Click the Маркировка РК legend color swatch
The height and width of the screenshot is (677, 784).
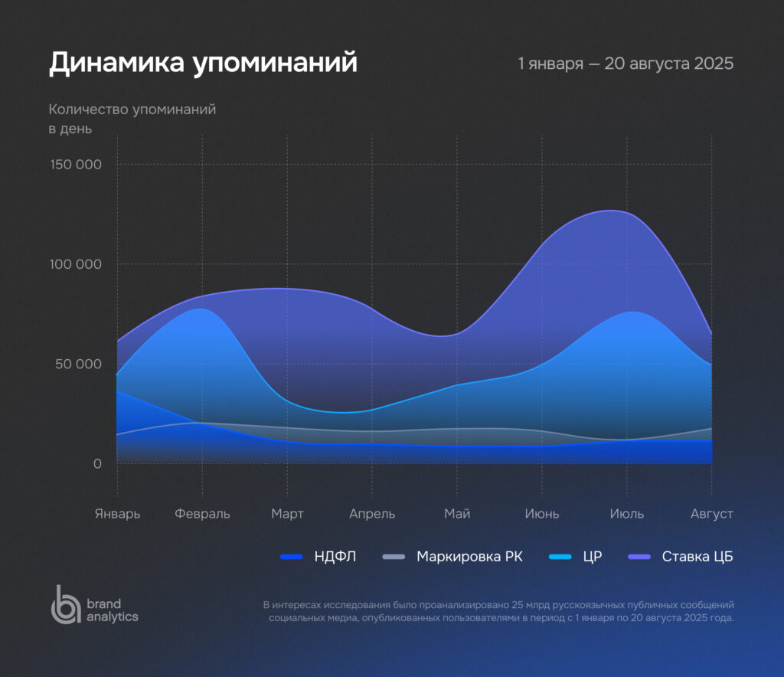click(x=394, y=557)
